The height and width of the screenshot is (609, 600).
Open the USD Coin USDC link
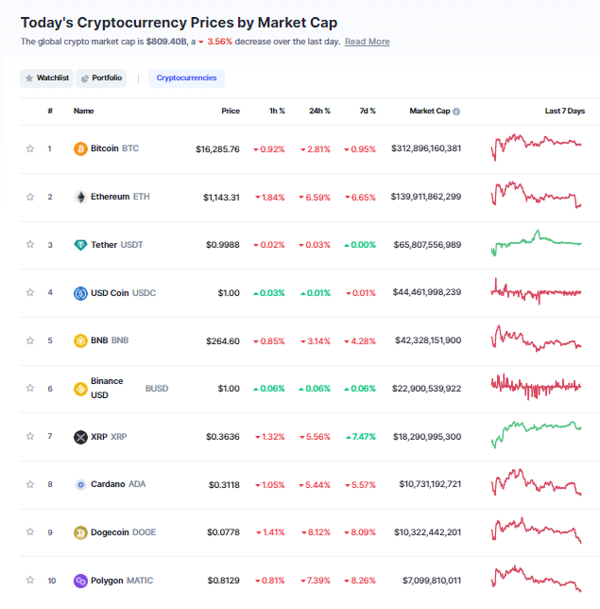pyautogui.click(x=123, y=293)
